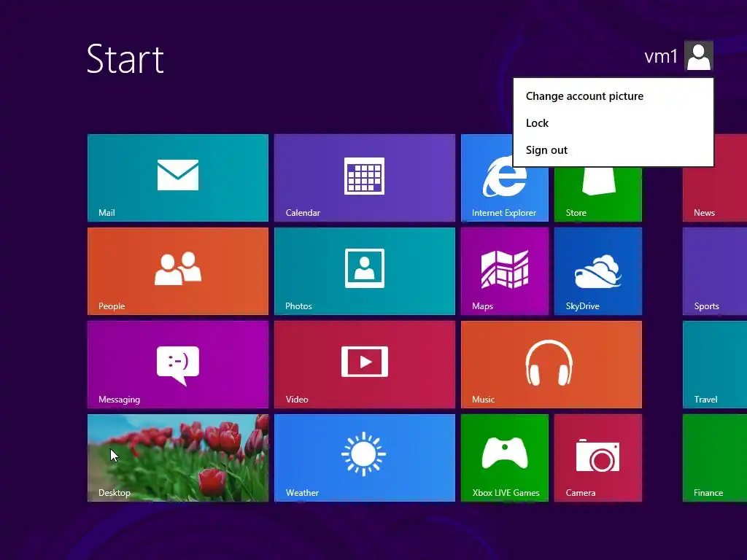Open the Desktop tile with tulips

(178, 458)
